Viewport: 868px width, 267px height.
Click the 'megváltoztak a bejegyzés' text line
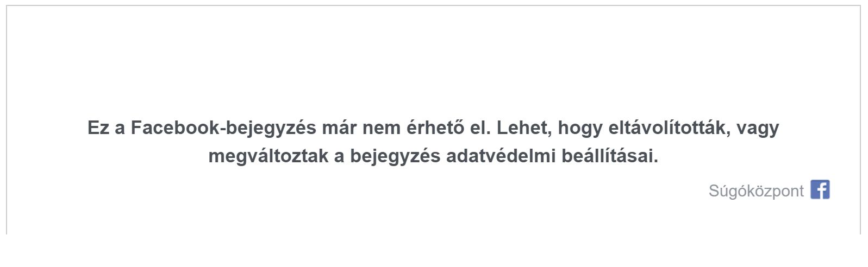[x=433, y=156]
